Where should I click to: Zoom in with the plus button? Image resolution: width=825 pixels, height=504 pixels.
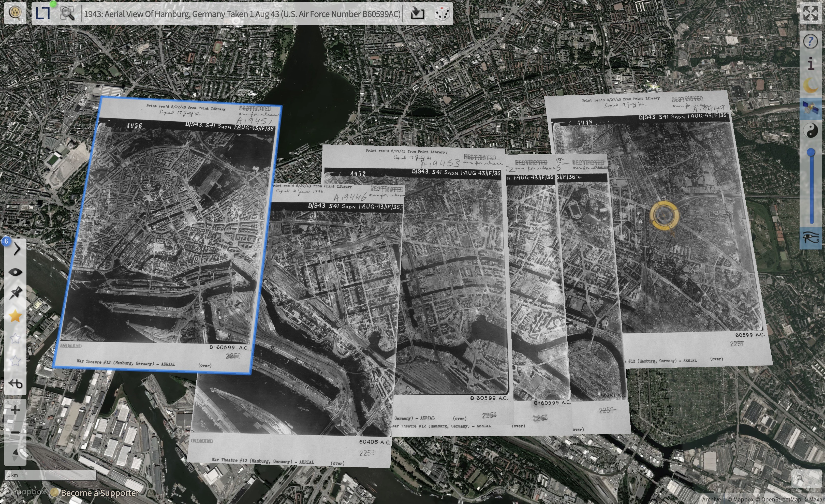(15, 410)
